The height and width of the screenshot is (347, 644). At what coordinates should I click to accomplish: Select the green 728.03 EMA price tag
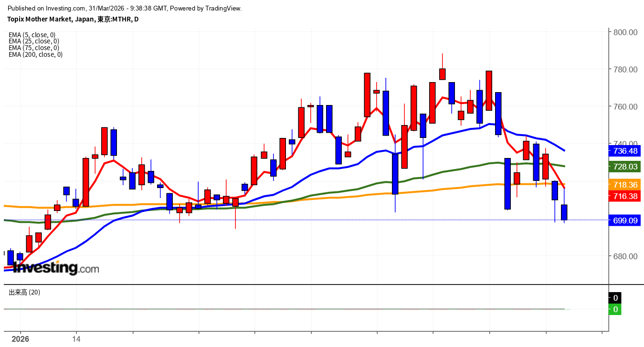pyautogui.click(x=625, y=167)
